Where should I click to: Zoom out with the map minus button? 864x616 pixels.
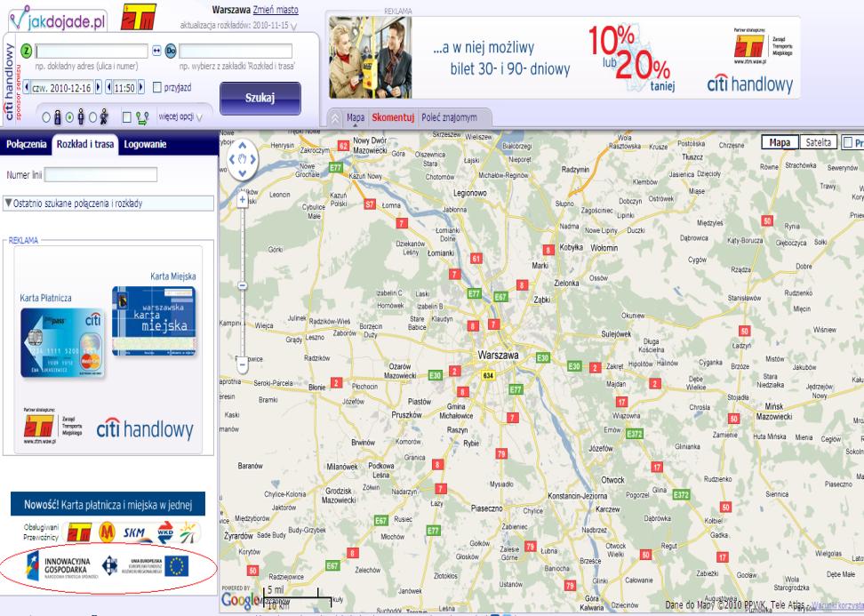(x=243, y=364)
